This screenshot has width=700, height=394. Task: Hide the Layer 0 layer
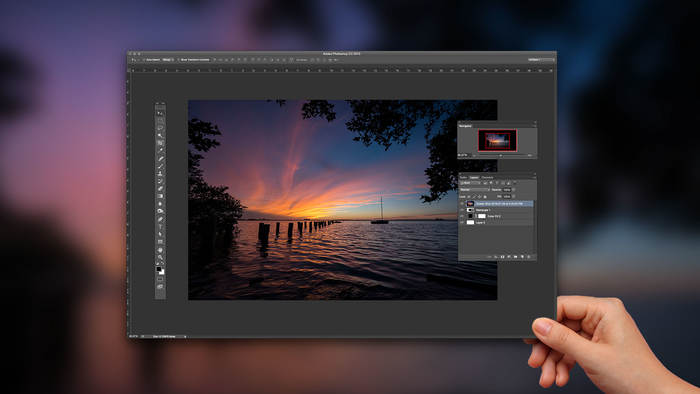click(x=462, y=222)
